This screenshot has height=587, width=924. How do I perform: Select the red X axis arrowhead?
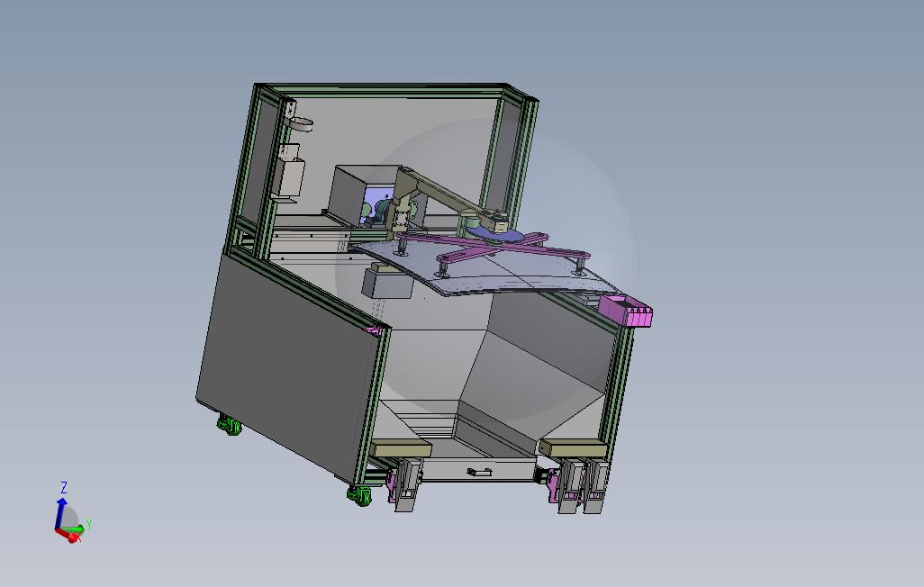74,537
